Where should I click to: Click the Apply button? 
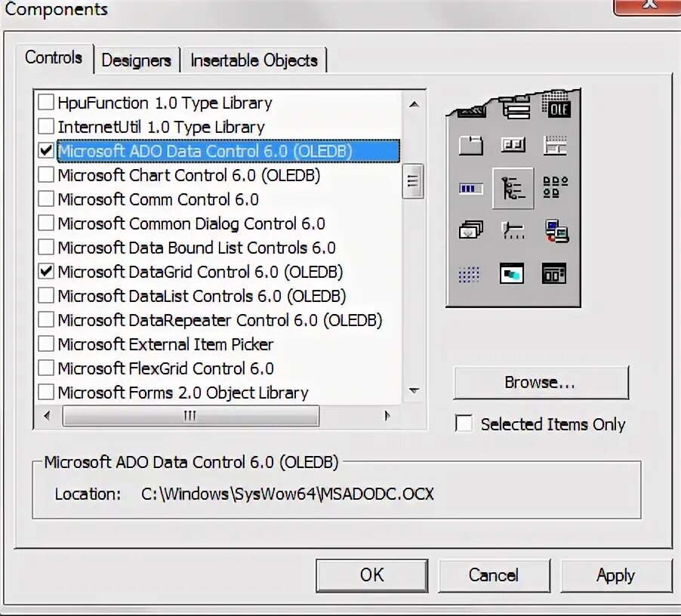click(616, 575)
